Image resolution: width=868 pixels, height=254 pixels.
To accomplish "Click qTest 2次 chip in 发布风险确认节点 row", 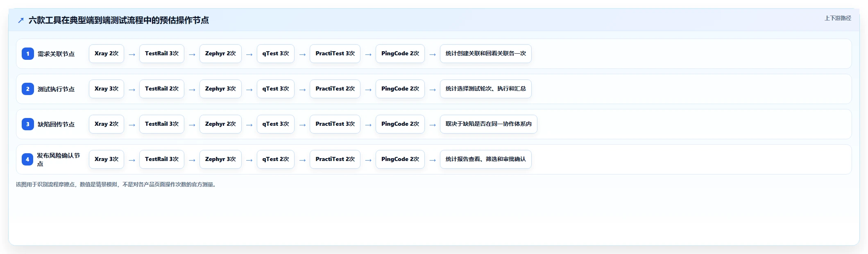I will [276, 159].
